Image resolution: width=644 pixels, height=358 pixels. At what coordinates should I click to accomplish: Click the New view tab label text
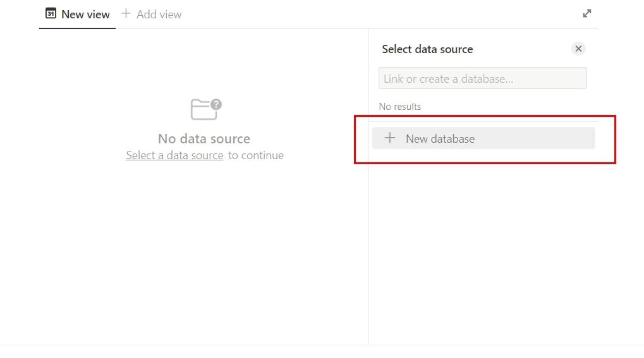[x=85, y=15]
